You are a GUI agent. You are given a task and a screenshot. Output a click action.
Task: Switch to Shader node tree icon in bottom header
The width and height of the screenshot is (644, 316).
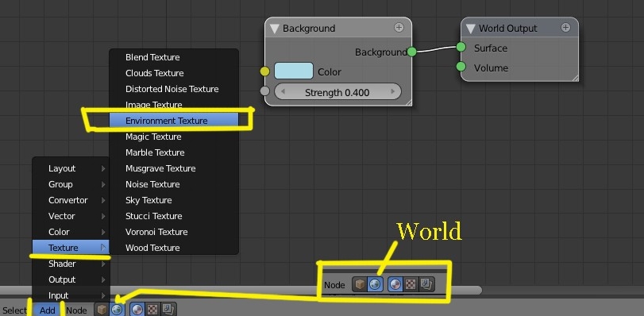pos(137,310)
